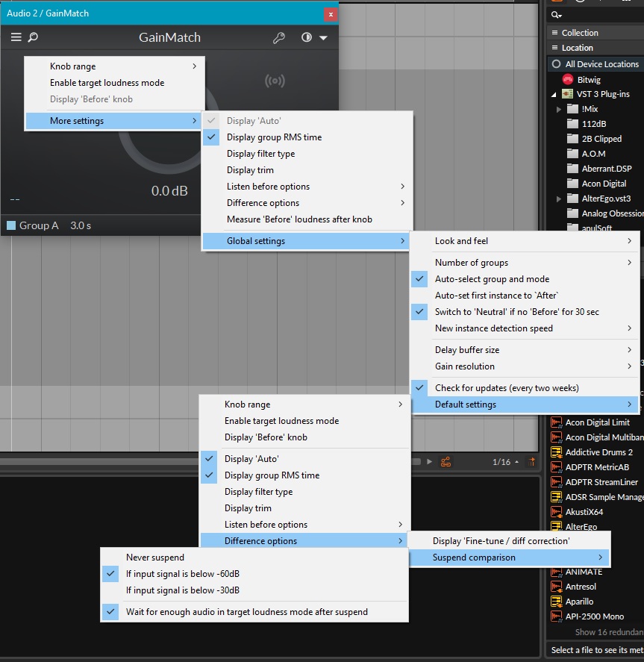Screen dimensions: 644x662
Task: Open the Collection section header
Action: (595, 33)
